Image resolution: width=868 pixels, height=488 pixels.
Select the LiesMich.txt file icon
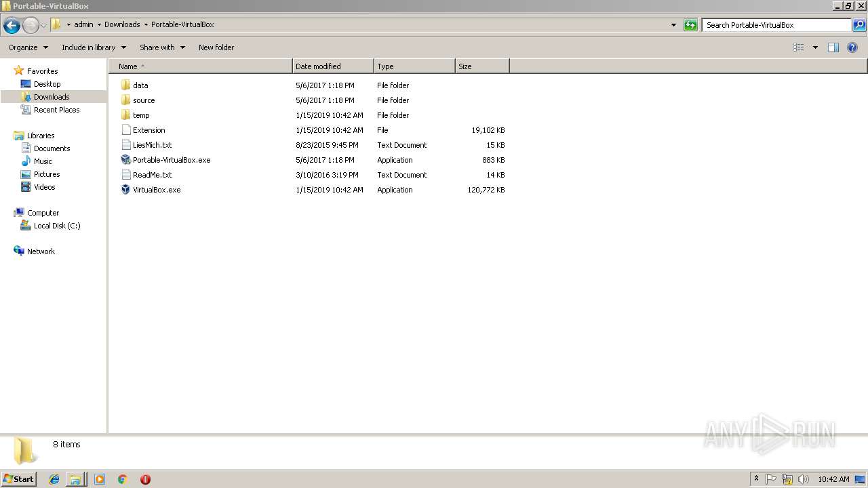(125, 145)
